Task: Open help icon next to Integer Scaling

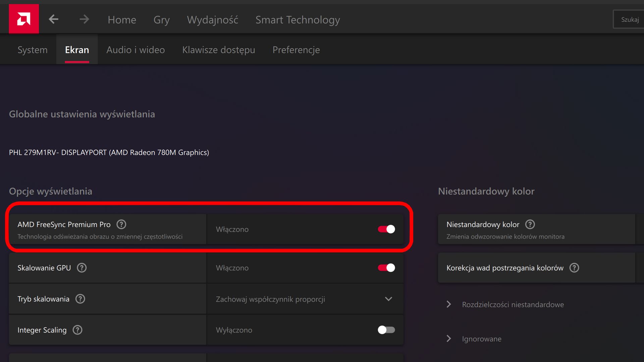Action: [77, 330]
